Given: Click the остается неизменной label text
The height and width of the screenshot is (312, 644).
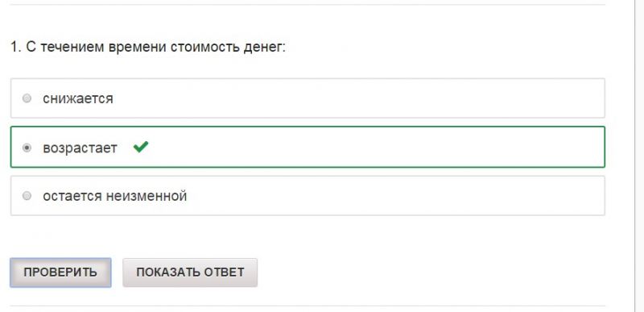Looking at the screenshot, I should (x=115, y=196).
